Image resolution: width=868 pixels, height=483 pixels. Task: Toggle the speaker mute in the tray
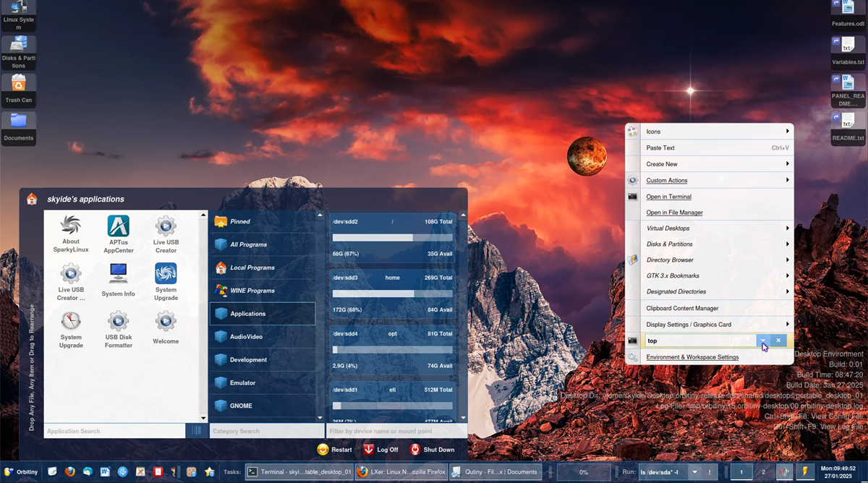coord(784,473)
